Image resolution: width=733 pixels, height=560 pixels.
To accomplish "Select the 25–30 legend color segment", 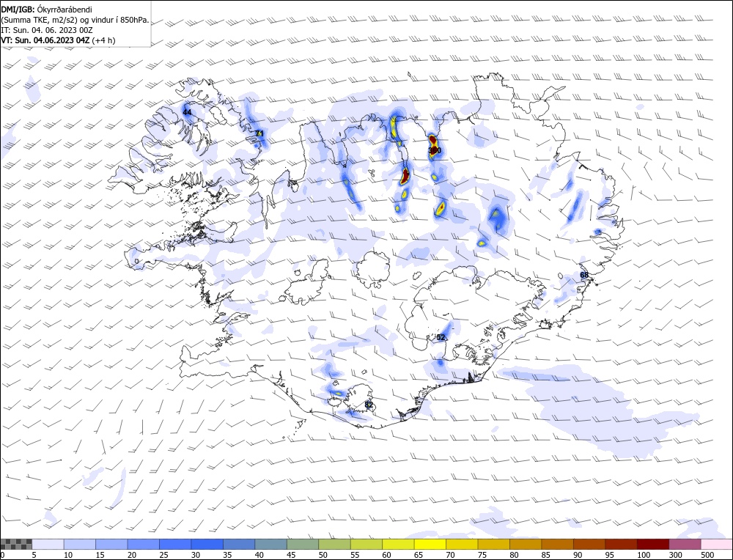I will click(175, 544).
